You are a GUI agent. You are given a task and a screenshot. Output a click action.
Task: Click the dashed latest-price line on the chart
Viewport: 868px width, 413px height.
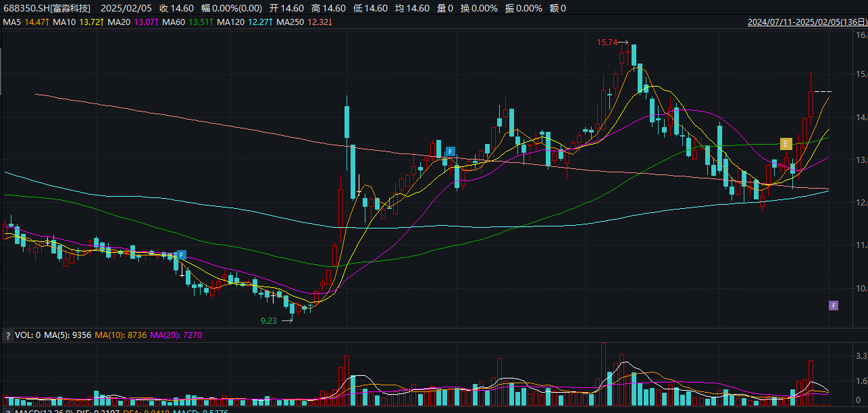(823, 91)
